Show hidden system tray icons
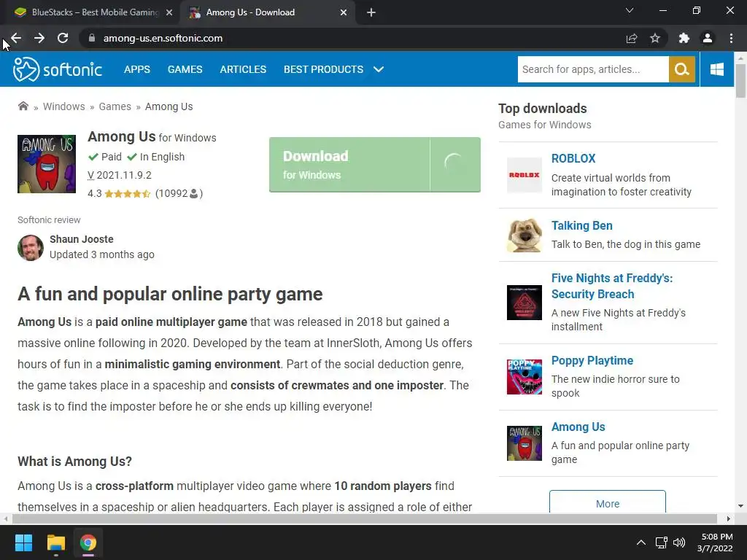 (x=641, y=542)
